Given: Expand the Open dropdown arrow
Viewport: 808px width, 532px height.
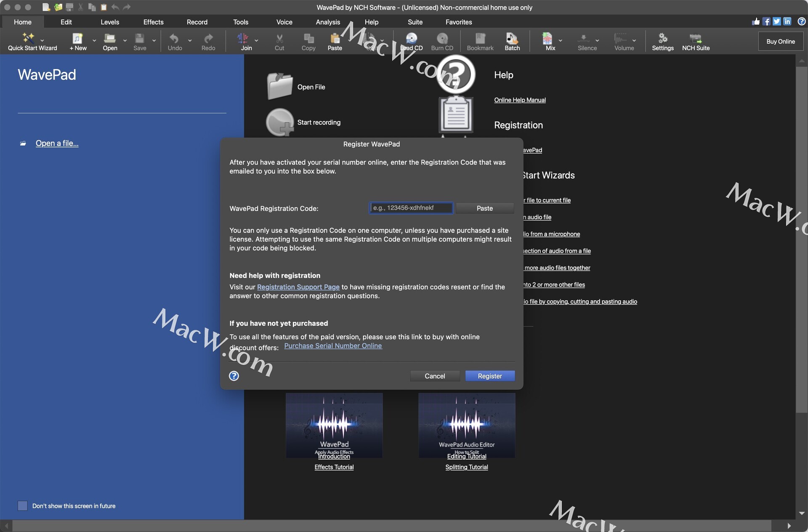Looking at the screenshot, I should [125, 41].
